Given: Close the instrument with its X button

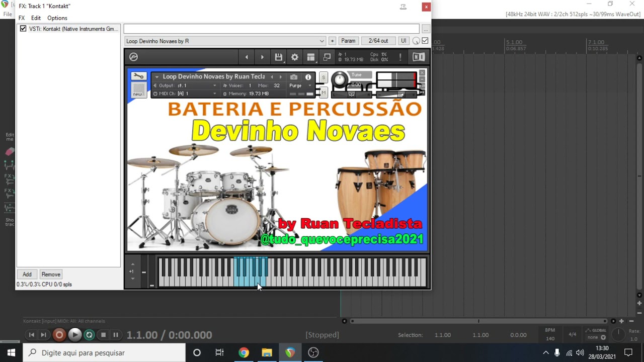Looking at the screenshot, I should 422,73.
